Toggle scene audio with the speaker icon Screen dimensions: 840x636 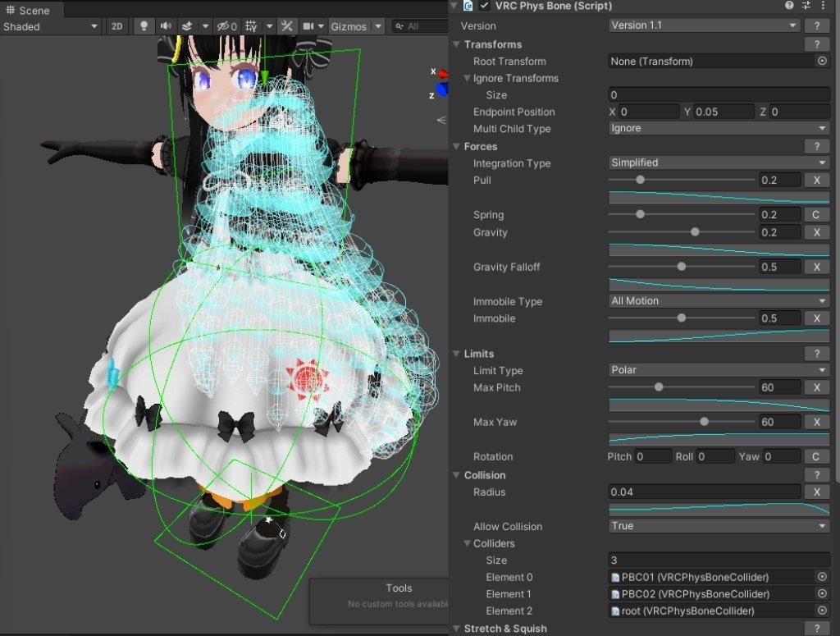click(x=164, y=25)
